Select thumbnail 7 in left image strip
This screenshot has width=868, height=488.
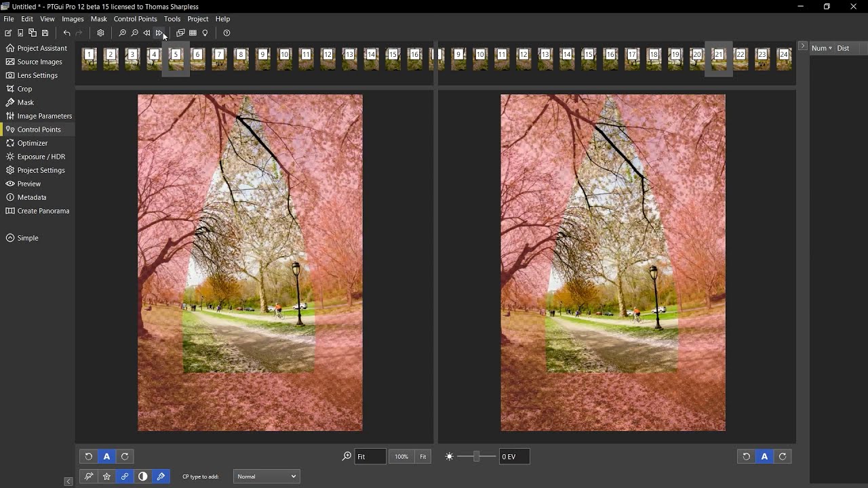(x=219, y=58)
